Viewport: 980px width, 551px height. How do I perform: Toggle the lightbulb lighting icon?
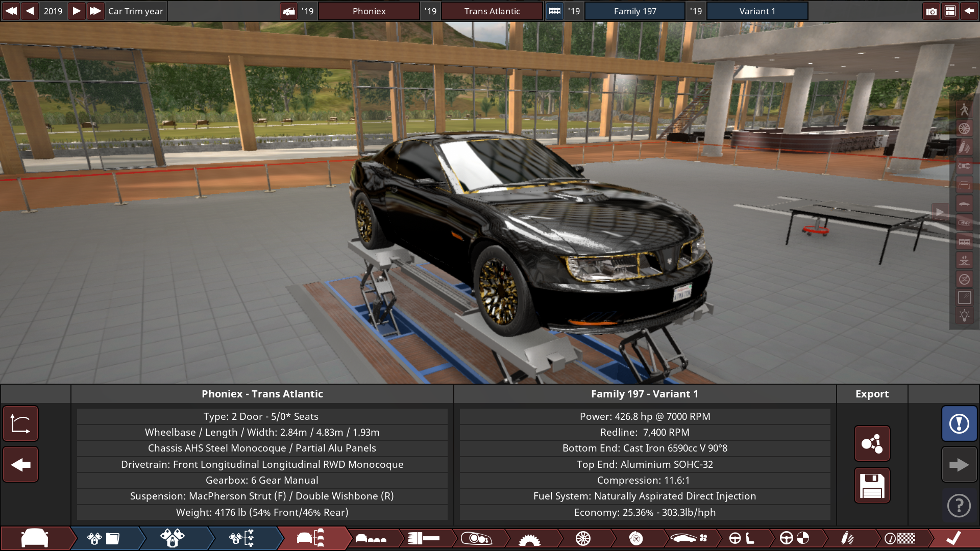pyautogui.click(x=964, y=316)
